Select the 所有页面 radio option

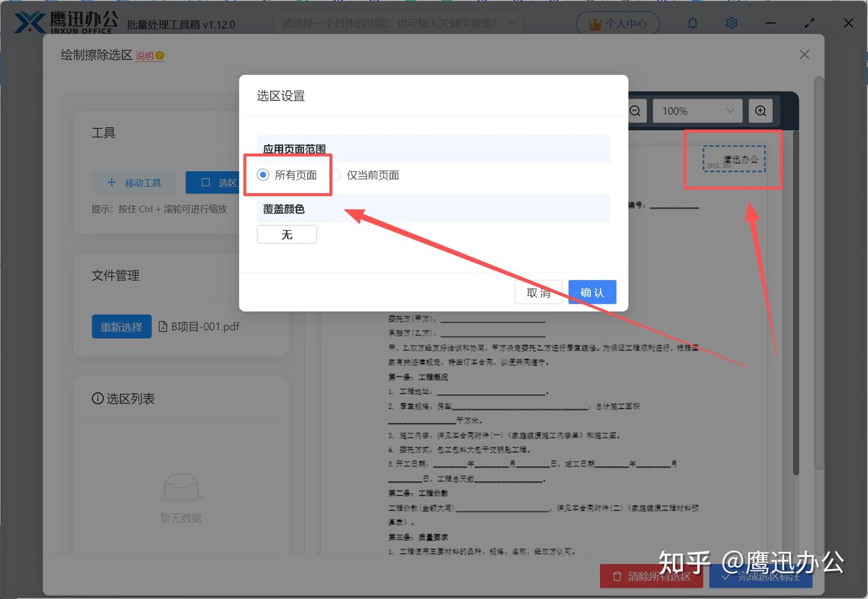click(263, 175)
